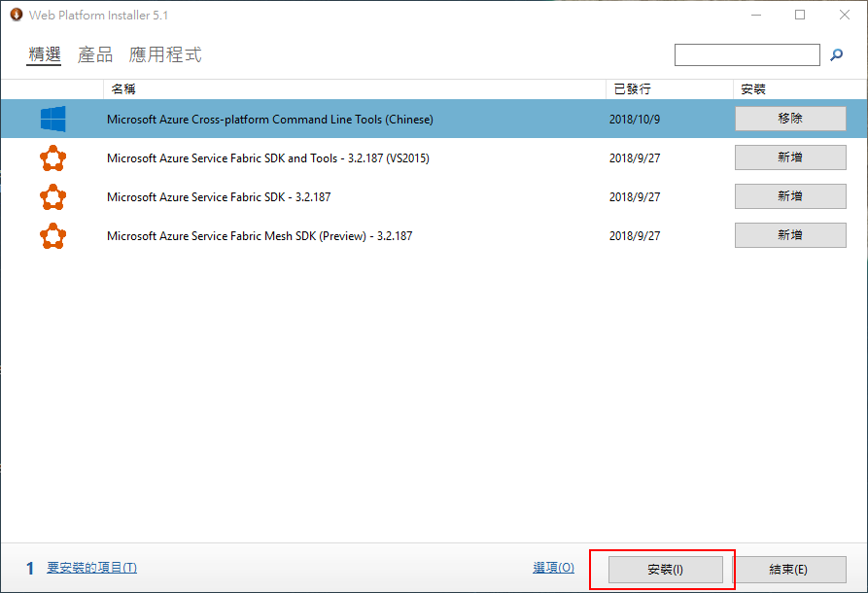868x593 pixels.
Task: Select Microsoft Azure Service Fabric SDK - 3.2.187
Action: click(x=434, y=196)
